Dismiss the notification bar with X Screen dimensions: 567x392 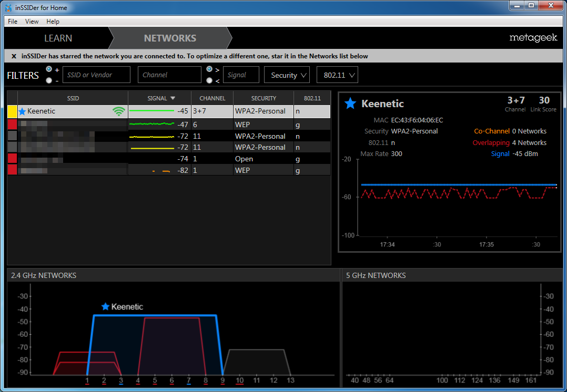pyautogui.click(x=14, y=56)
